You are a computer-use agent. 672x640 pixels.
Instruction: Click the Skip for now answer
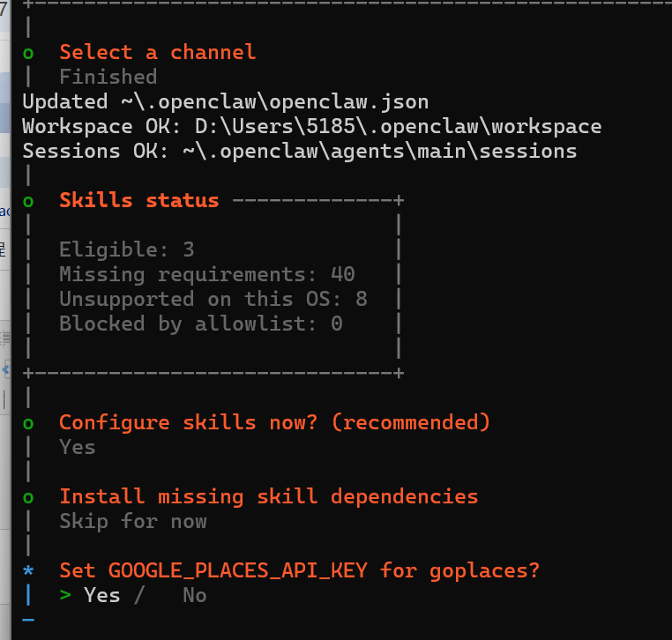[x=133, y=522]
